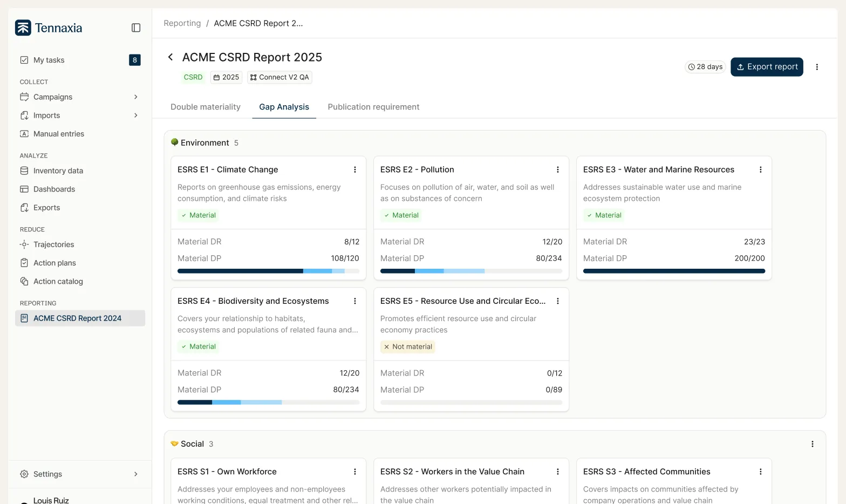Open ESRS E2 Pollution card options menu
This screenshot has height=504, width=846.
557,169
